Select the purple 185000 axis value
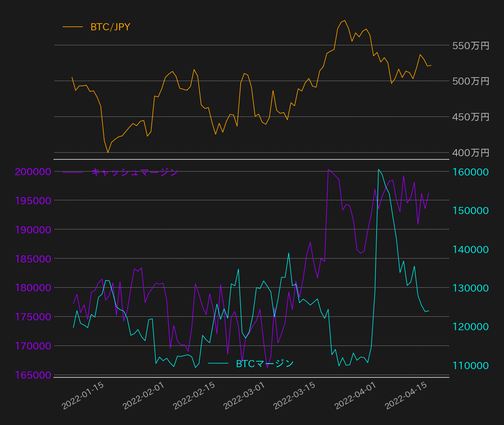This screenshot has height=425, width=504. (x=33, y=259)
